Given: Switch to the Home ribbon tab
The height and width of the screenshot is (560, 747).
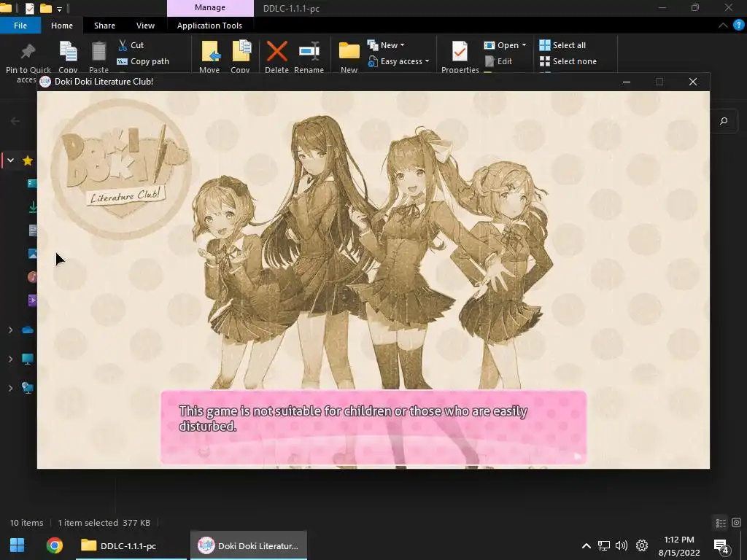Looking at the screenshot, I should (x=62, y=26).
